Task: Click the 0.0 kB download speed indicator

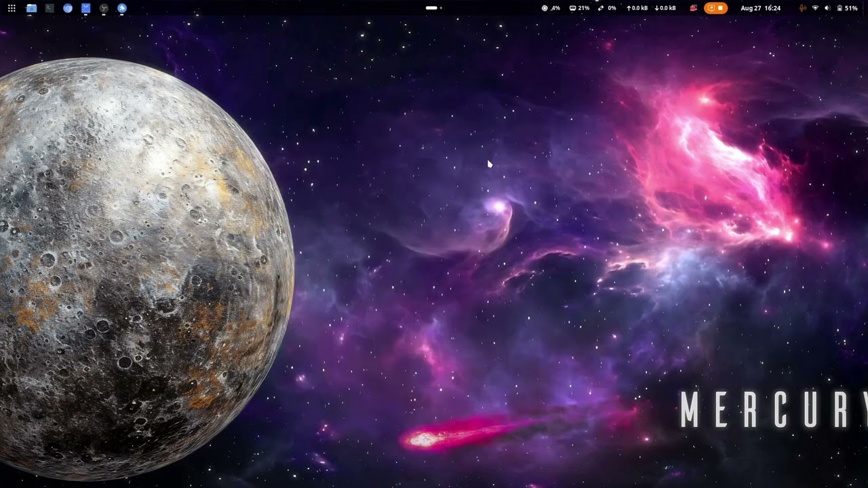Action: click(x=665, y=8)
